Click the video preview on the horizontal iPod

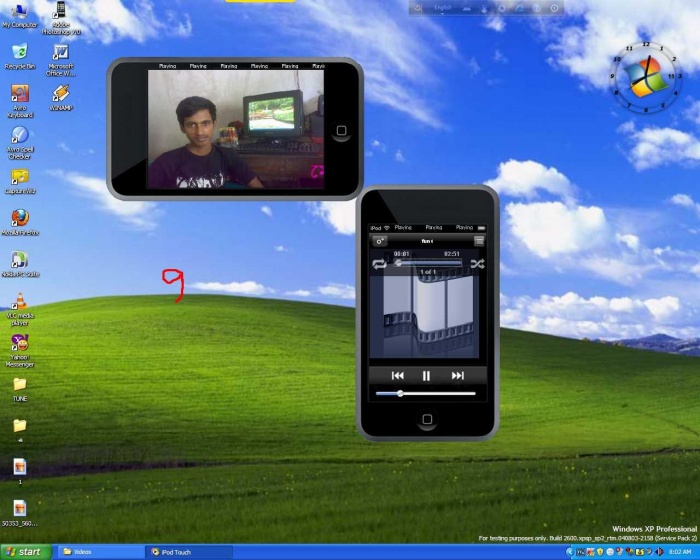(x=236, y=129)
